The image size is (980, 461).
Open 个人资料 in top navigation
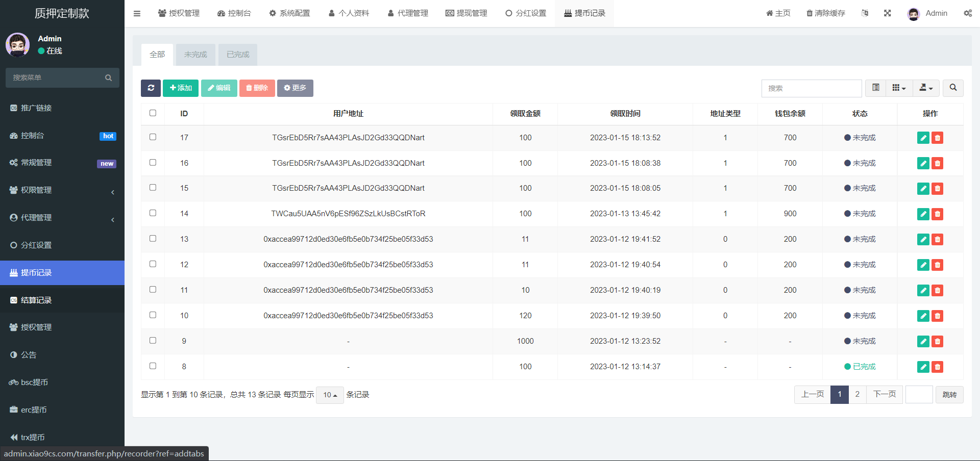pos(349,13)
